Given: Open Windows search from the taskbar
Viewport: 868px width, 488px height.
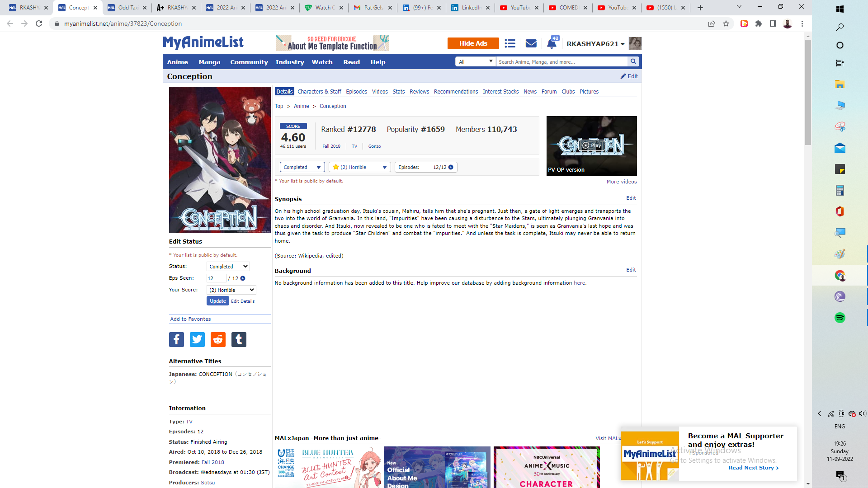Looking at the screenshot, I should (840, 27).
